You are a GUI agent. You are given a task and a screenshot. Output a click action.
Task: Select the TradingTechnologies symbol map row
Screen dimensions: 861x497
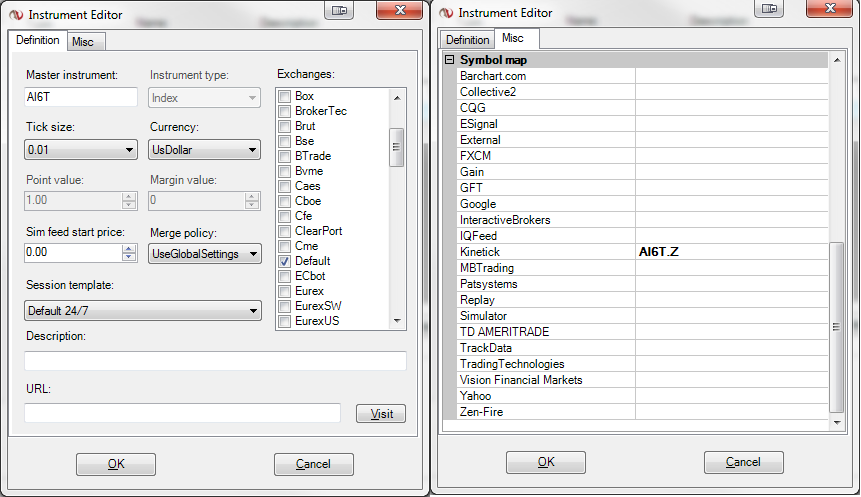[642, 364]
